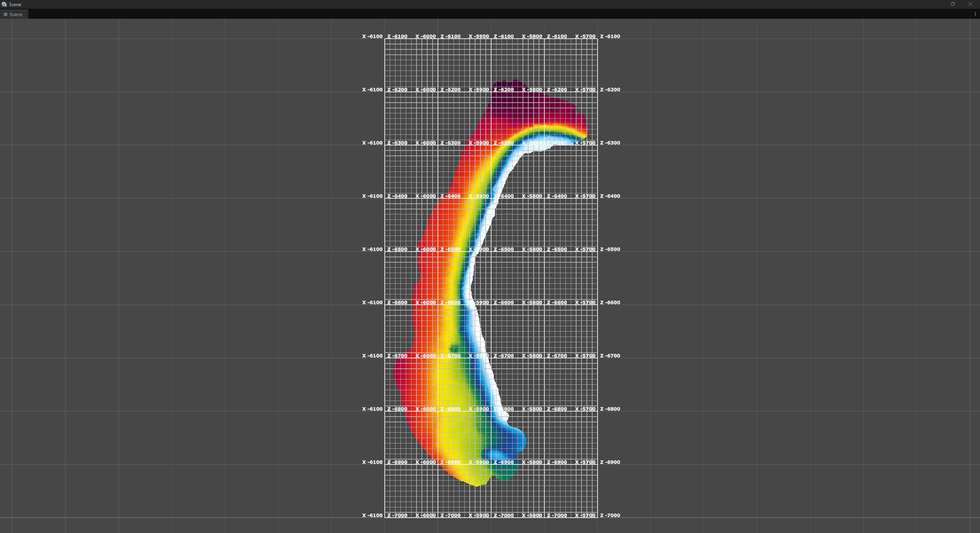Click leftmost X -6100 label on Z -6500 row

pos(372,249)
